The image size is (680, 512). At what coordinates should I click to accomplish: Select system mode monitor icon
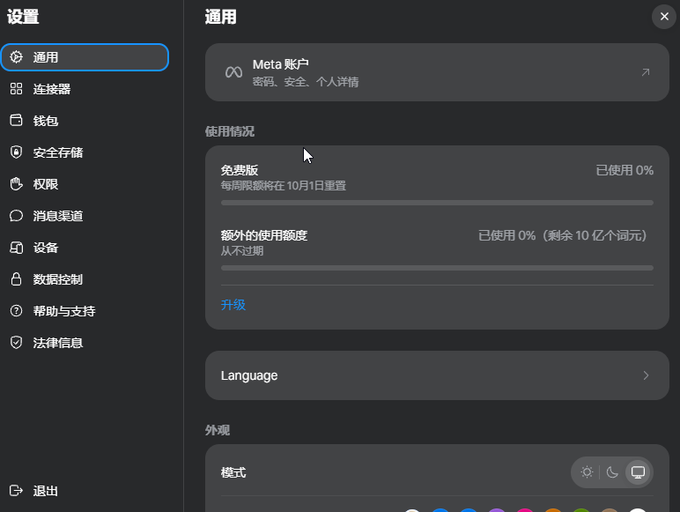(638, 472)
